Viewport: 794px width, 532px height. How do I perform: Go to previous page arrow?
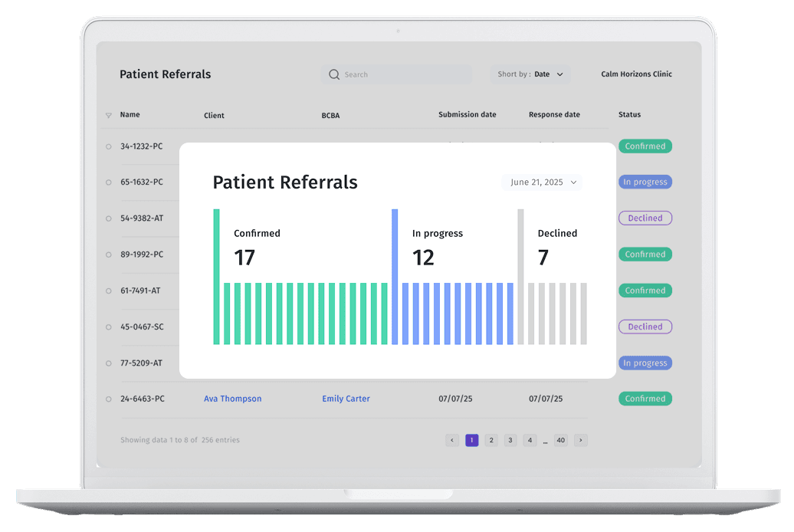pos(452,440)
